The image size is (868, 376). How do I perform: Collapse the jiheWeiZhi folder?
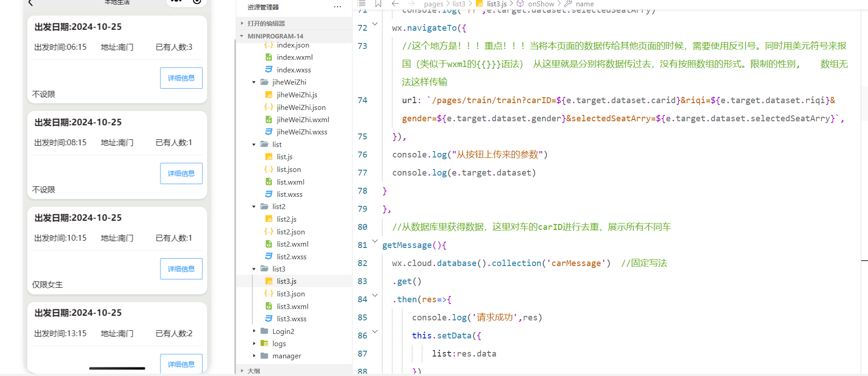pos(254,82)
